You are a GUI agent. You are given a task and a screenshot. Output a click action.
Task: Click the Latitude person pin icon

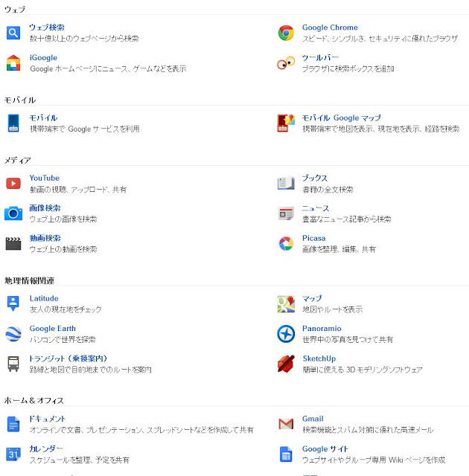pos(13,303)
